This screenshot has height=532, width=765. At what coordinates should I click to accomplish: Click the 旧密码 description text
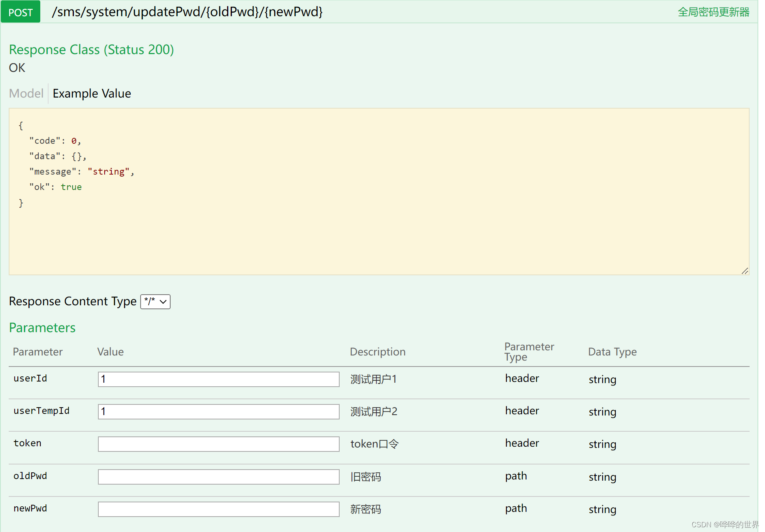(x=366, y=477)
